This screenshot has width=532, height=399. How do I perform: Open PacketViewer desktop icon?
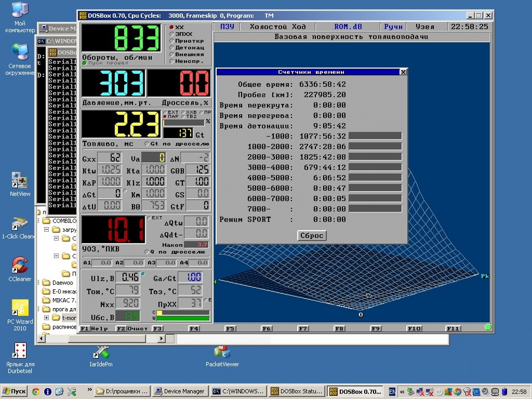click(x=222, y=352)
